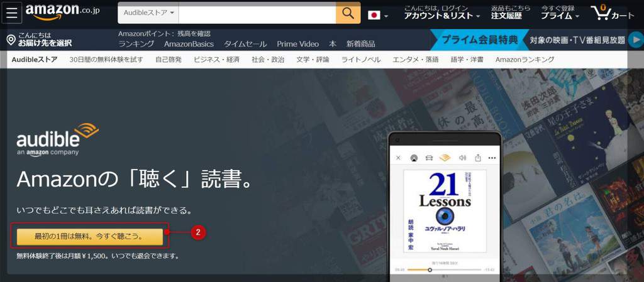Click the search magnifier button
This screenshot has height=282, width=644.
pos(348,13)
